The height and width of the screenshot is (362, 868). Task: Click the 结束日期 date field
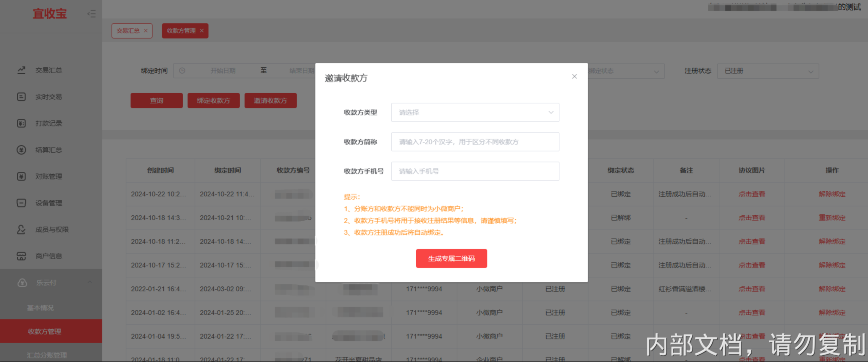click(302, 71)
